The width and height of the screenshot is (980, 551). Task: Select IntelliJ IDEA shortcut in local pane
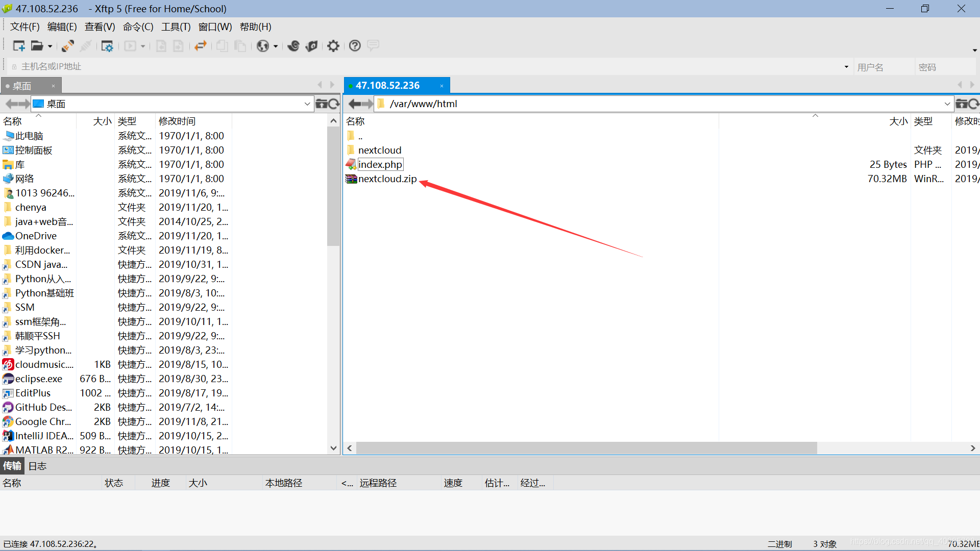[44, 436]
